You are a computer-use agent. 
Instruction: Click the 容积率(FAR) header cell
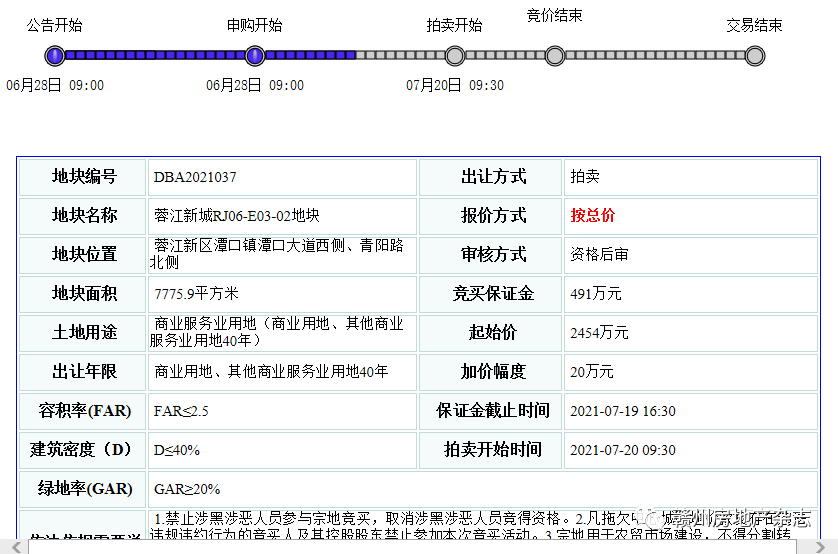(x=82, y=410)
